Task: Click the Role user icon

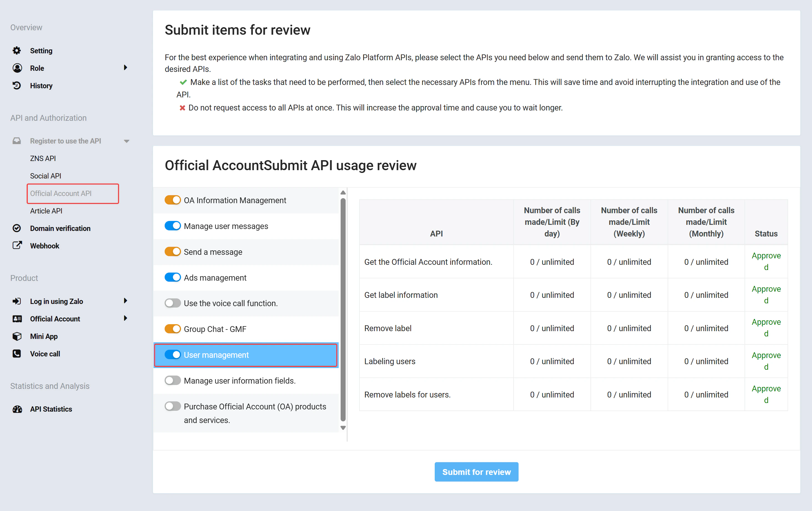Action: point(17,68)
